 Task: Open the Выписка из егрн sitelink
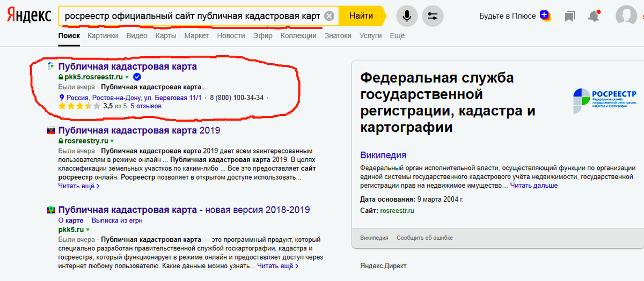tap(117, 220)
